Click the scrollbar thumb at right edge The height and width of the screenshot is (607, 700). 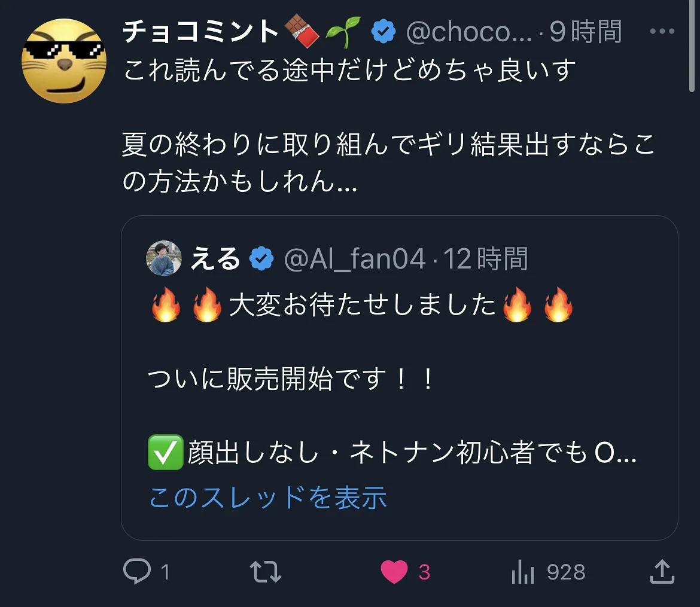pos(692,45)
